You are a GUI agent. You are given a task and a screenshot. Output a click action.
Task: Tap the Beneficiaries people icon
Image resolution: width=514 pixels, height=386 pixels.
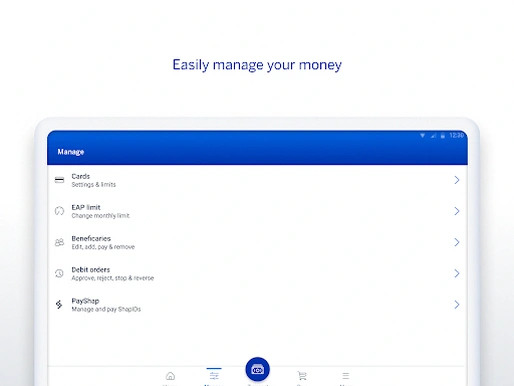[x=59, y=242]
